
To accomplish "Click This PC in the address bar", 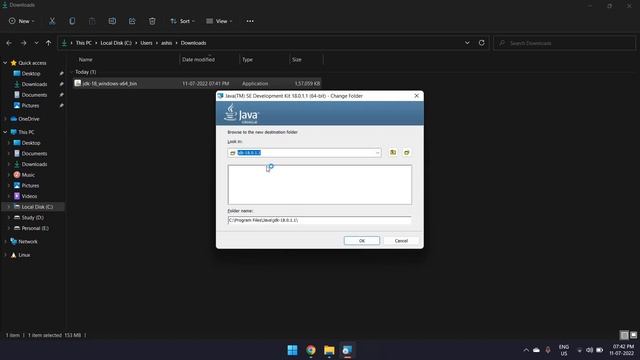I will (84, 43).
